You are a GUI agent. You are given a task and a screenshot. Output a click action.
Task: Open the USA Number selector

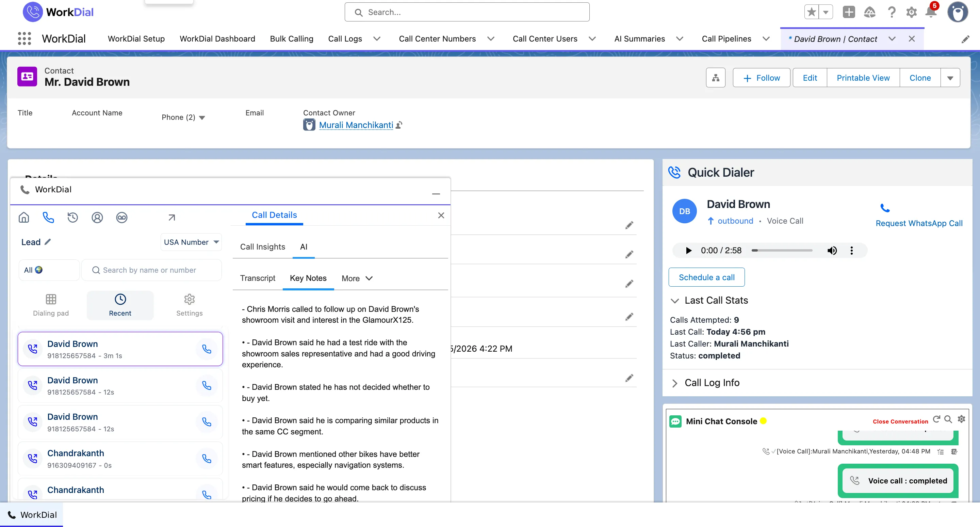(191, 242)
